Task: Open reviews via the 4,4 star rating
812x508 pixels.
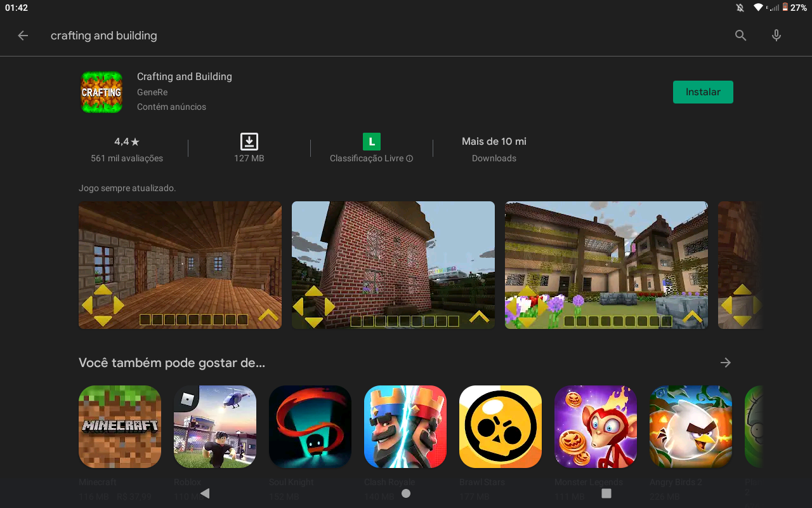Action: click(x=127, y=142)
